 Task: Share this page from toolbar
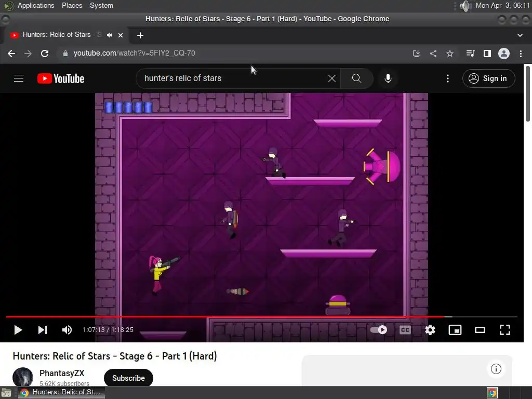(x=433, y=54)
